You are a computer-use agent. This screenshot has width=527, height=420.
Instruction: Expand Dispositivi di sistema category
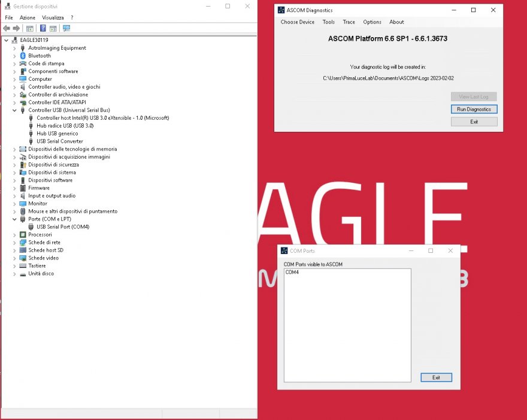point(14,173)
